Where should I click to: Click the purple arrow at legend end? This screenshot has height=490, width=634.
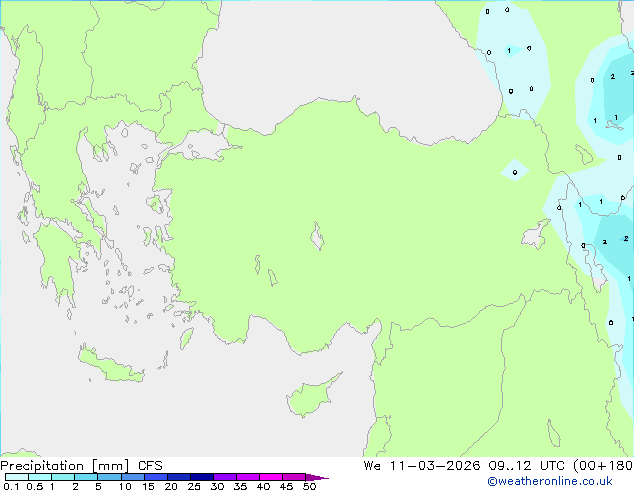(x=317, y=477)
